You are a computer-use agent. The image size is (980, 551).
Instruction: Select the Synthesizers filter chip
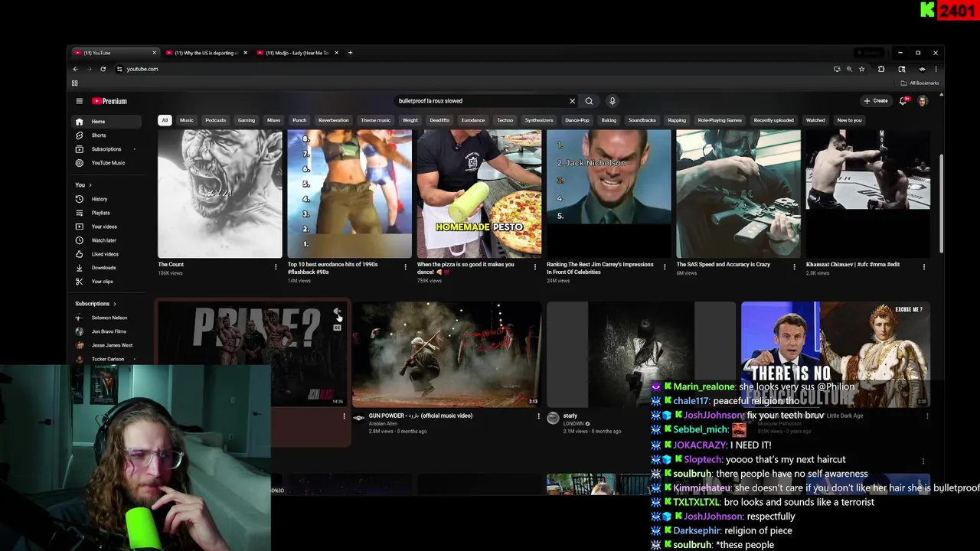coord(539,120)
